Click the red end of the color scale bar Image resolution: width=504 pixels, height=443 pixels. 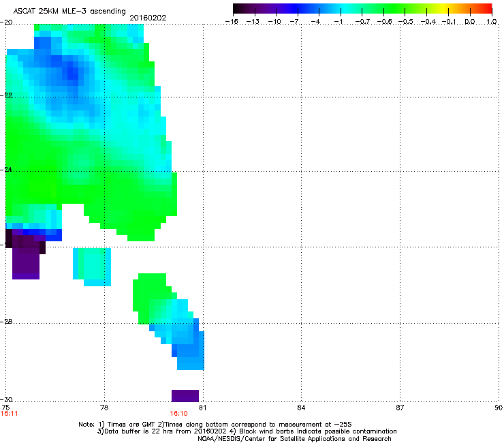487,9
